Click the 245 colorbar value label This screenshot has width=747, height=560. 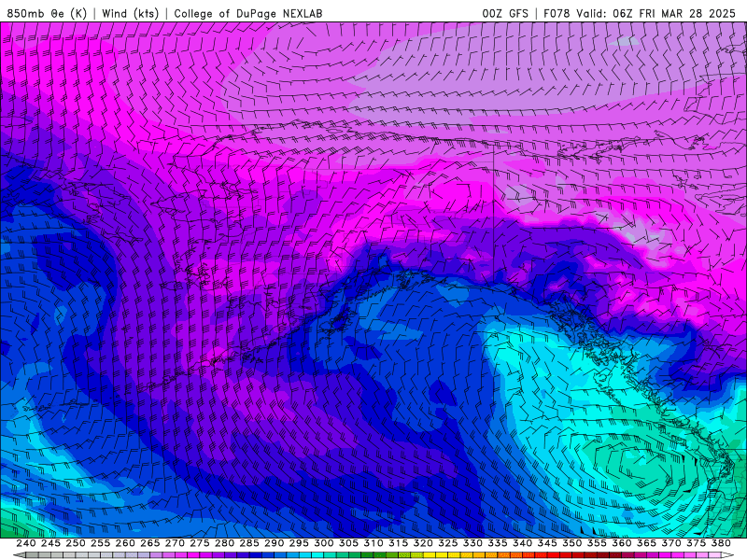pyautogui.click(x=50, y=543)
